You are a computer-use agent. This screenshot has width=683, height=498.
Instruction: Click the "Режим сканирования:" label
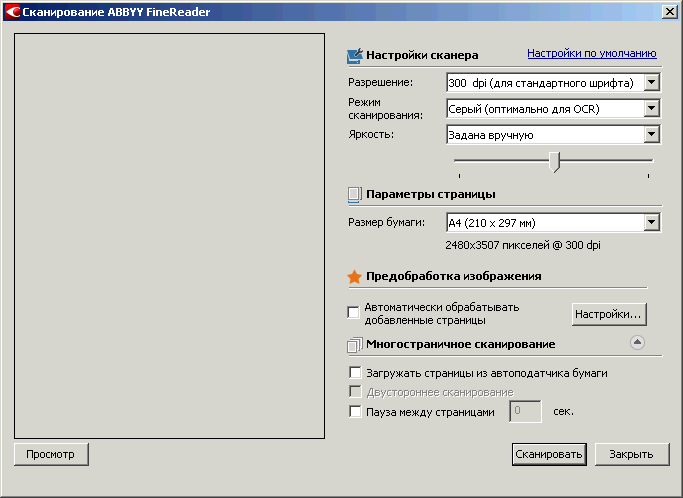(x=385, y=108)
